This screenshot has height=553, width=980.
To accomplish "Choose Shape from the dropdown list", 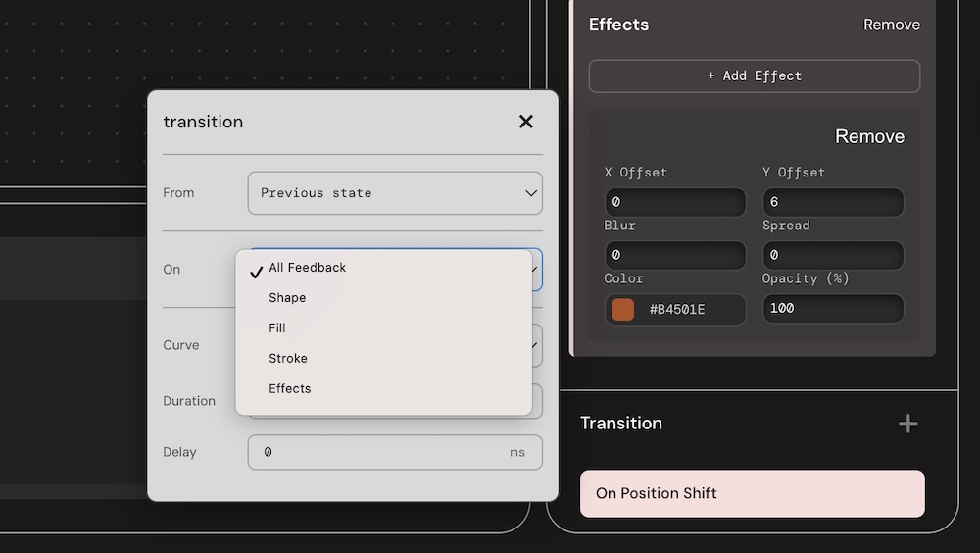I will coord(287,298).
